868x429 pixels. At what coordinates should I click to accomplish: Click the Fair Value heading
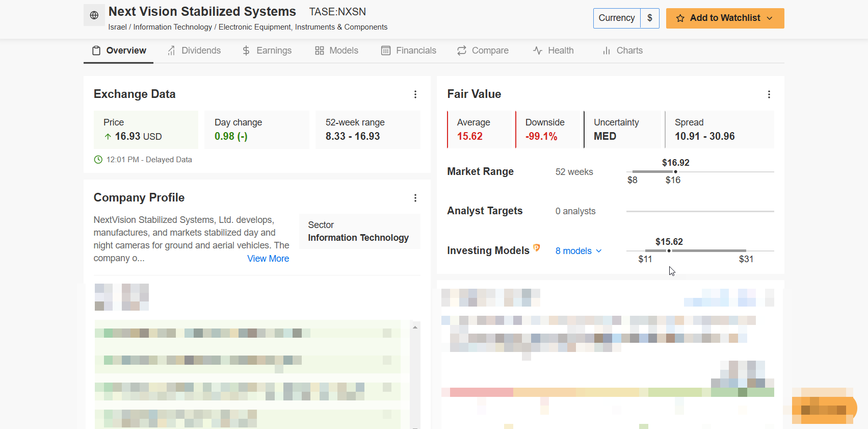coord(474,94)
